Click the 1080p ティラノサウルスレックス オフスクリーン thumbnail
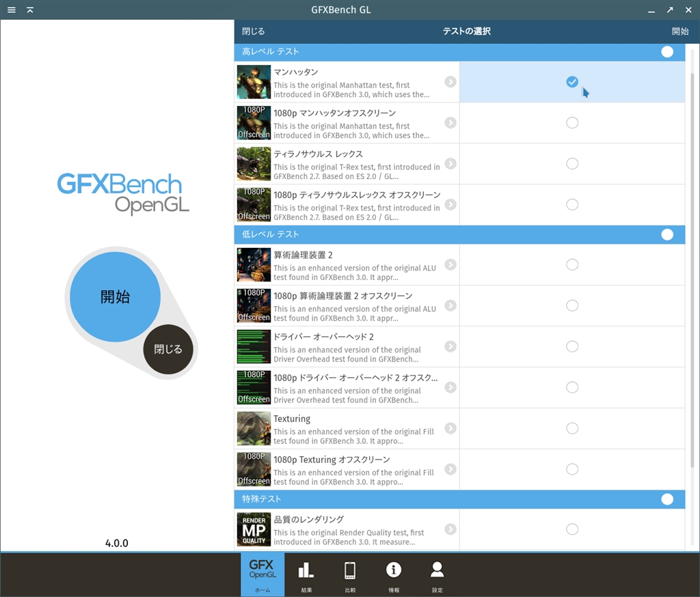The height and width of the screenshot is (597, 700). (x=254, y=205)
